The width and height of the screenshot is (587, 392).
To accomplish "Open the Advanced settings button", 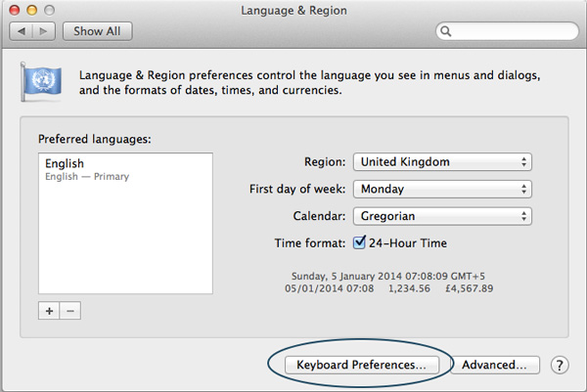I will point(494,365).
